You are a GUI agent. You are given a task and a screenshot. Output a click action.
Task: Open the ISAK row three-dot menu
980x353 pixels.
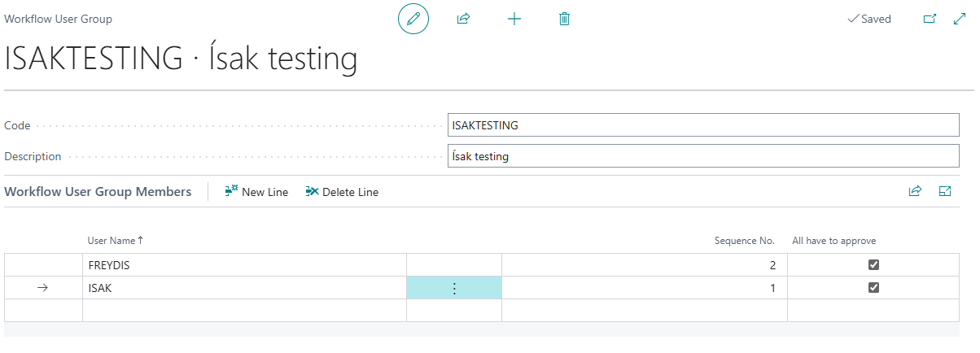click(454, 288)
